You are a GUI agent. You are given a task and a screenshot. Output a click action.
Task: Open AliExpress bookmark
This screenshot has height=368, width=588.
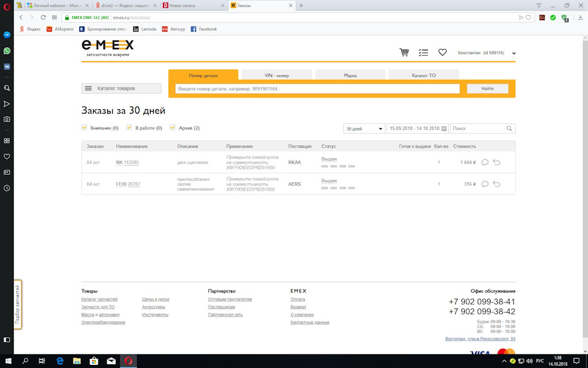pos(60,29)
